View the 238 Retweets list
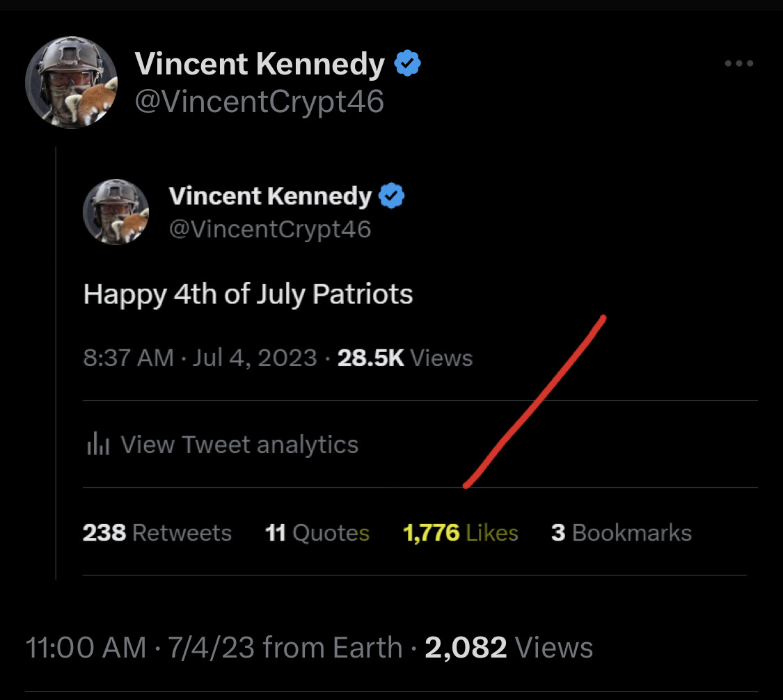783x700 pixels. [x=157, y=533]
